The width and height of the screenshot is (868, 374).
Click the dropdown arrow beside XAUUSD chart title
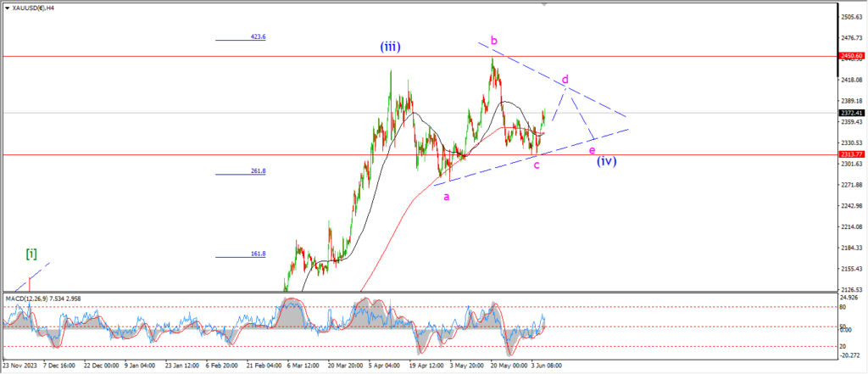[x=6, y=7]
